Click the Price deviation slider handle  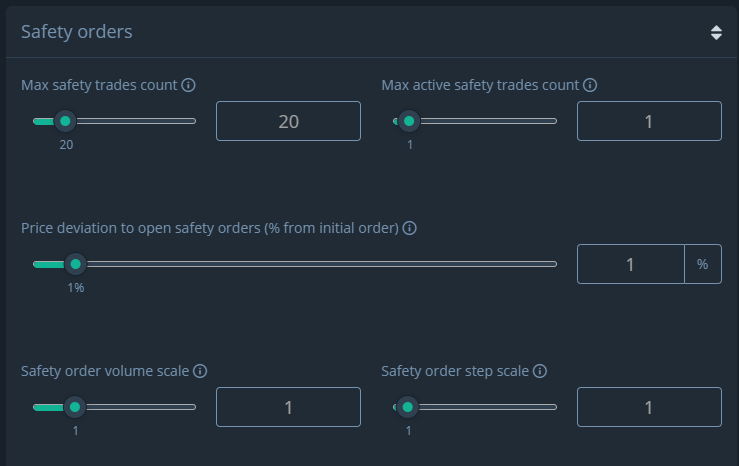[x=75, y=264]
